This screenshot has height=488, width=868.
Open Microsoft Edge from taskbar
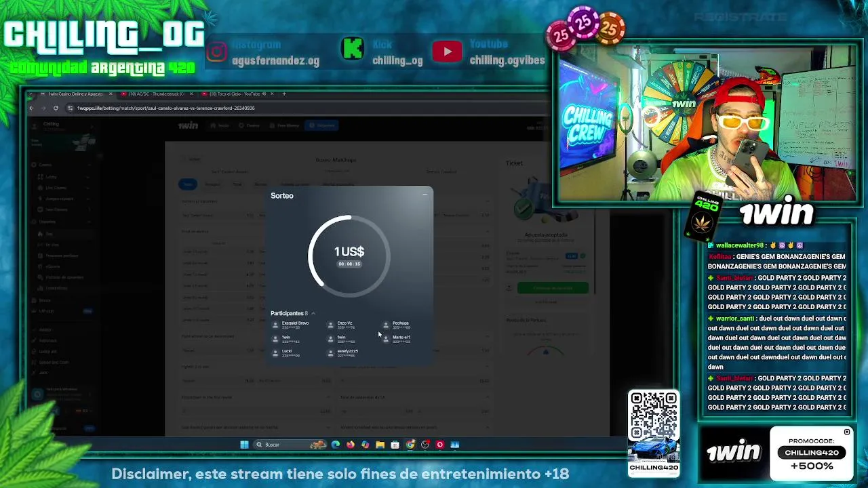click(x=336, y=445)
